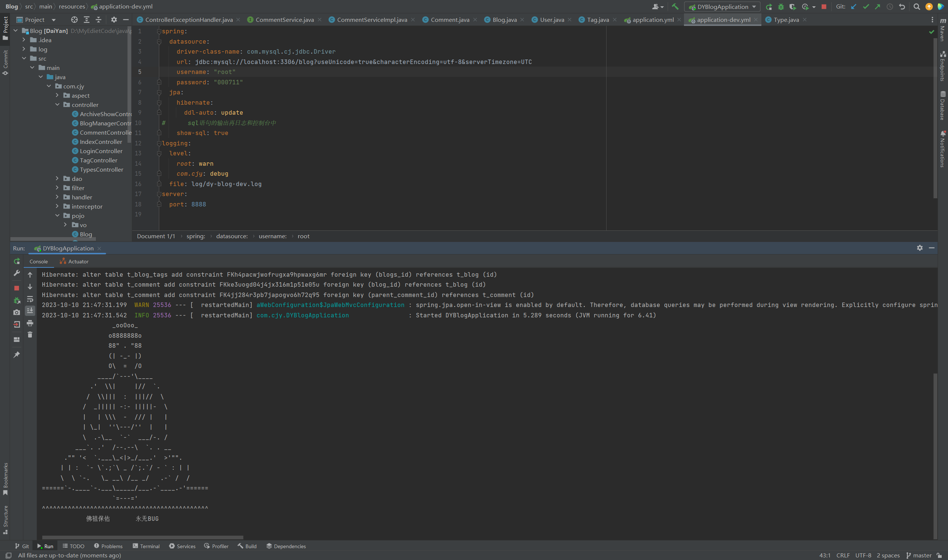Click select opened file target icon
Viewport: 948px width, 560px height.
coord(74,20)
